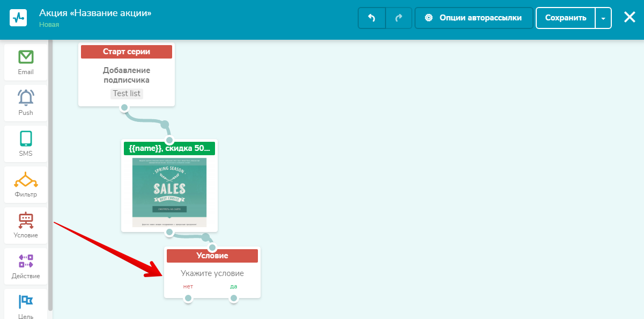Click Укажите условие in the condition block

pos(212,273)
